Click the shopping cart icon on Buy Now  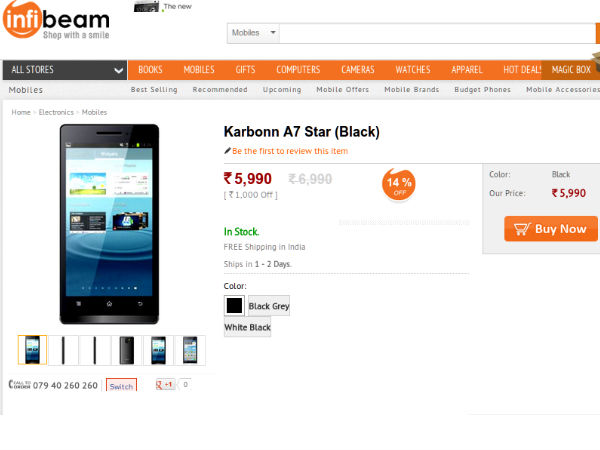coord(522,229)
